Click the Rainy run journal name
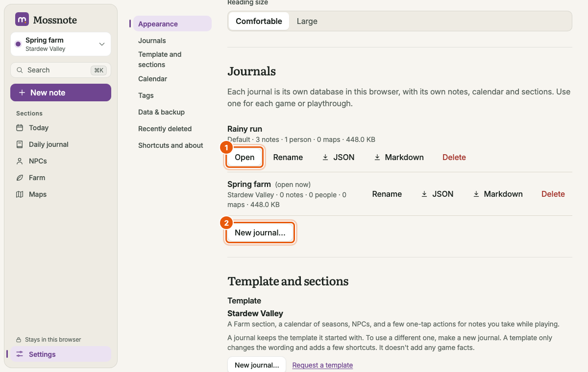The width and height of the screenshot is (588, 372). coord(245,129)
